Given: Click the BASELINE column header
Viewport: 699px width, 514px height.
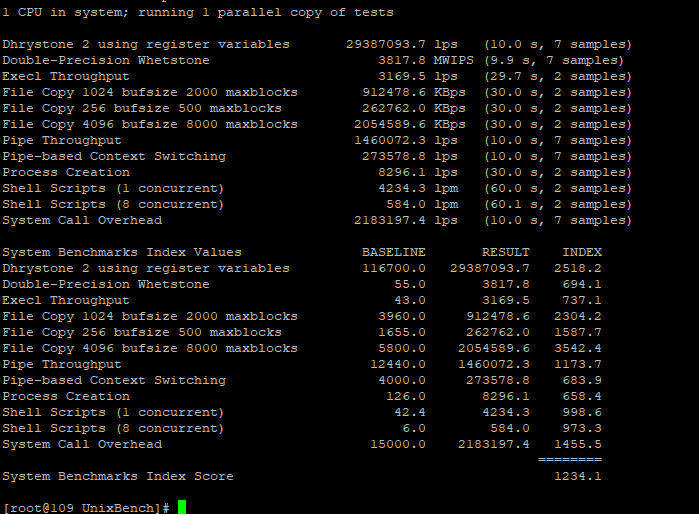Looking at the screenshot, I should [x=393, y=252].
